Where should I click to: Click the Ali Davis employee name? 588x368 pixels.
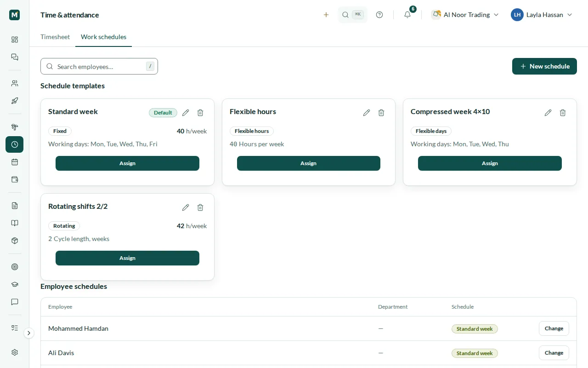[61, 353]
